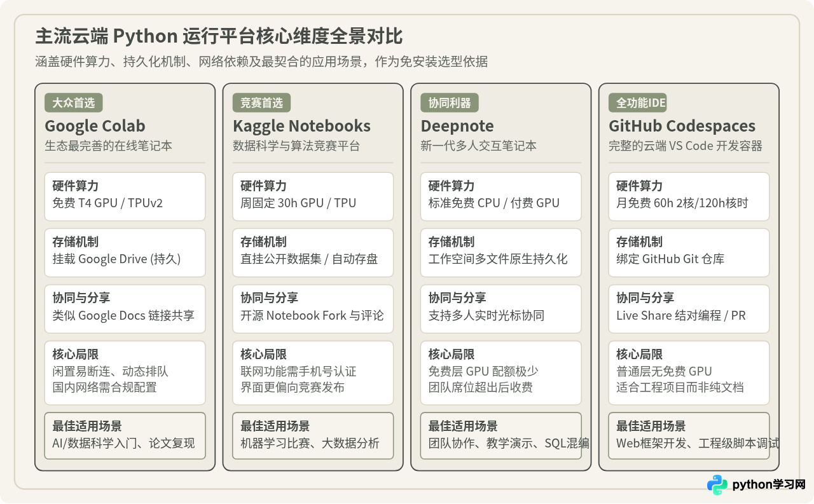Click the main title "主流云端 Python 运行平台核心维度全景对比"
814x504 pixels.
[x=219, y=36]
